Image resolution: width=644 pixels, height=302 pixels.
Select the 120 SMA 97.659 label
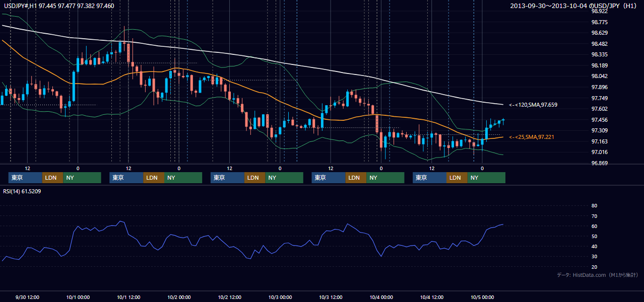[533, 105]
